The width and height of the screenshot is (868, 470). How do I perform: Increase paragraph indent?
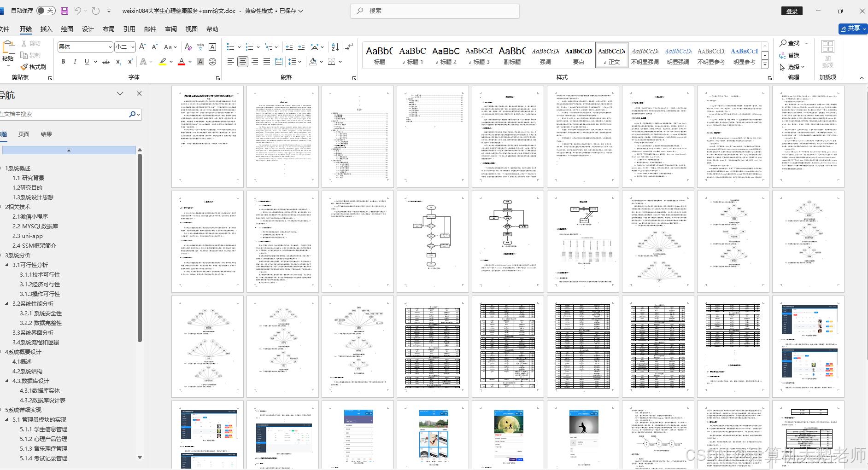coord(301,47)
